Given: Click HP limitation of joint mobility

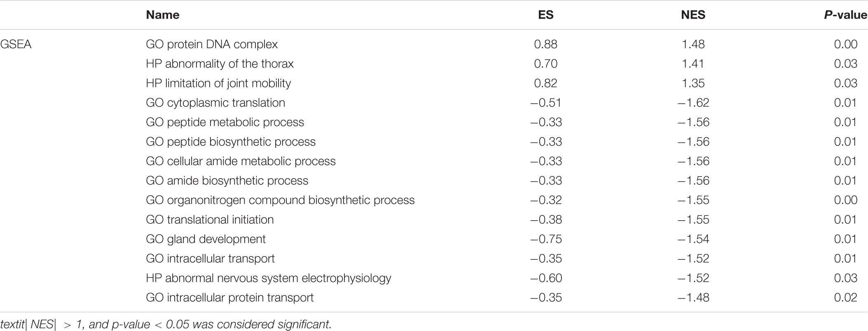Looking at the screenshot, I should [218, 83].
